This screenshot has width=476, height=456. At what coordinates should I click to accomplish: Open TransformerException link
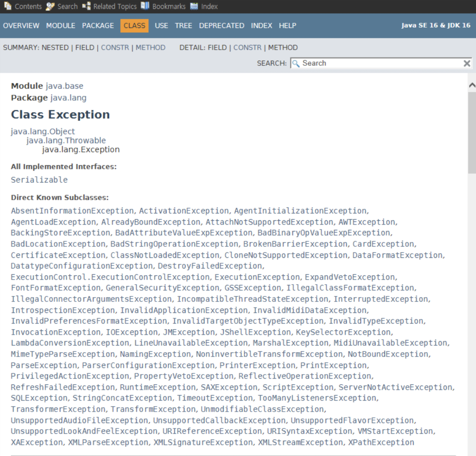click(x=58, y=409)
